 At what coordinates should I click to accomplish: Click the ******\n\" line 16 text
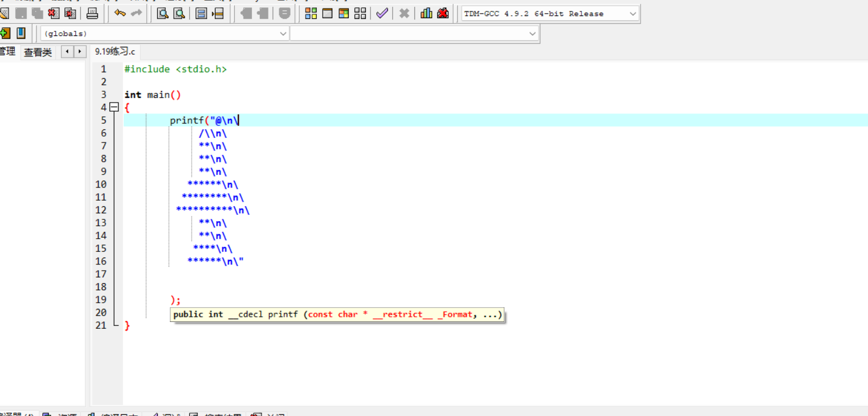click(215, 262)
